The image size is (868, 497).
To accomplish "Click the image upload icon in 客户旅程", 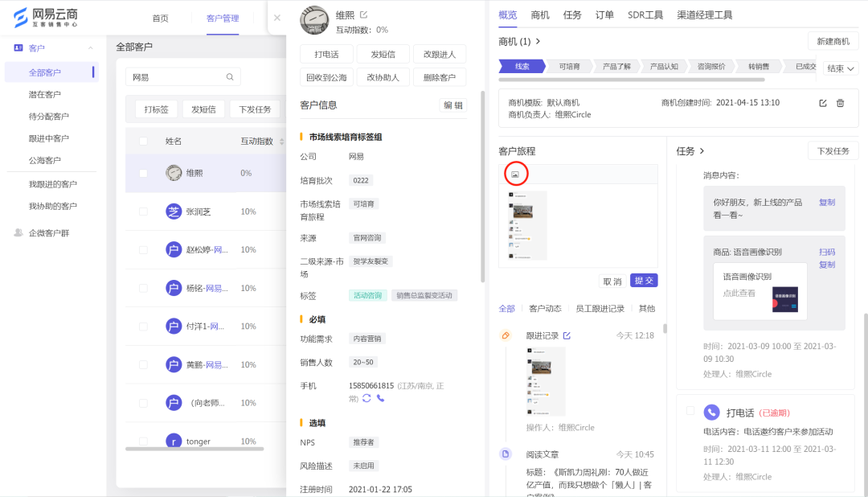I will point(515,174).
